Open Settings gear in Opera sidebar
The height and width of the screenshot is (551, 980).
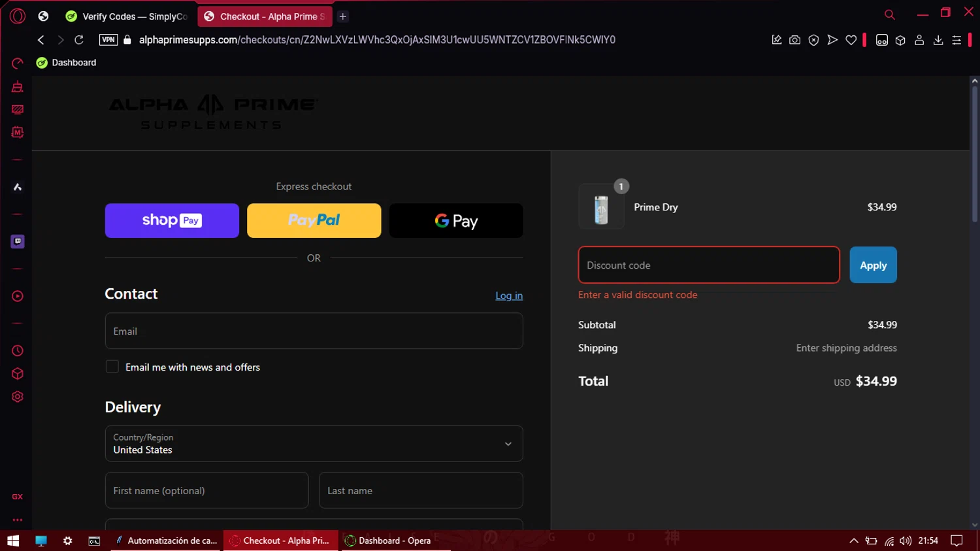pyautogui.click(x=18, y=397)
